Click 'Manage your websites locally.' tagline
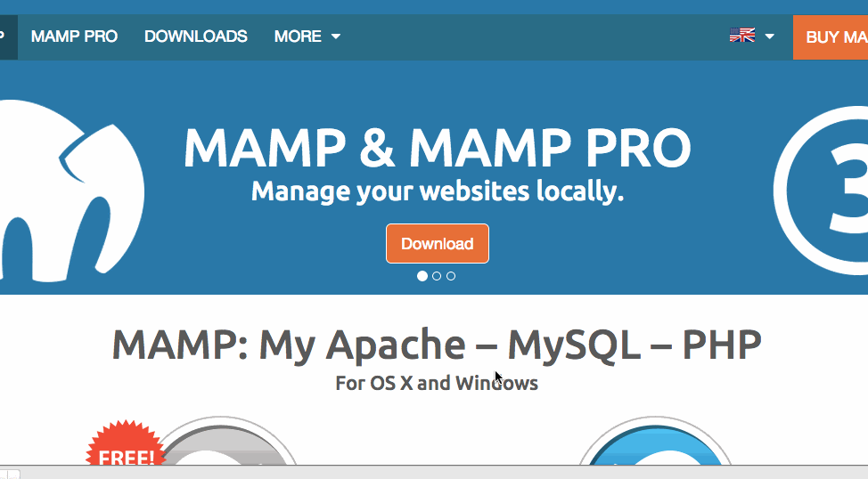This screenshot has width=868, height=479. coord(438,192)
